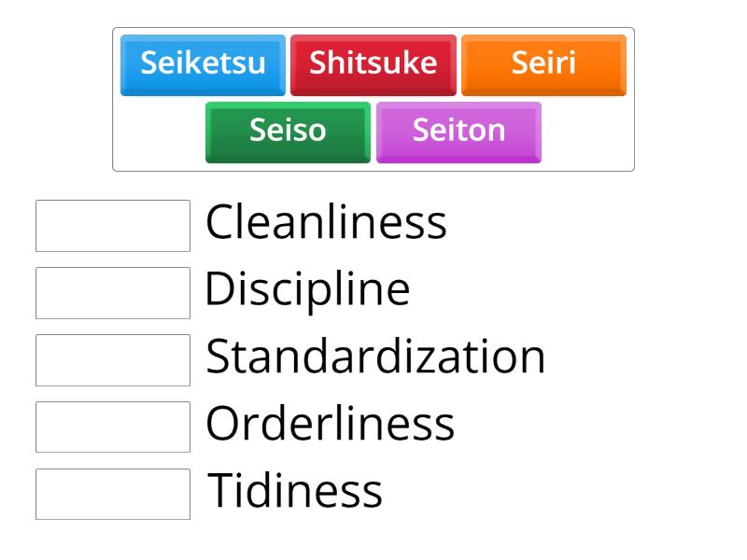747x560 pixels.
Task: Click the answer box beside Discipline
Action: (112, 291)
